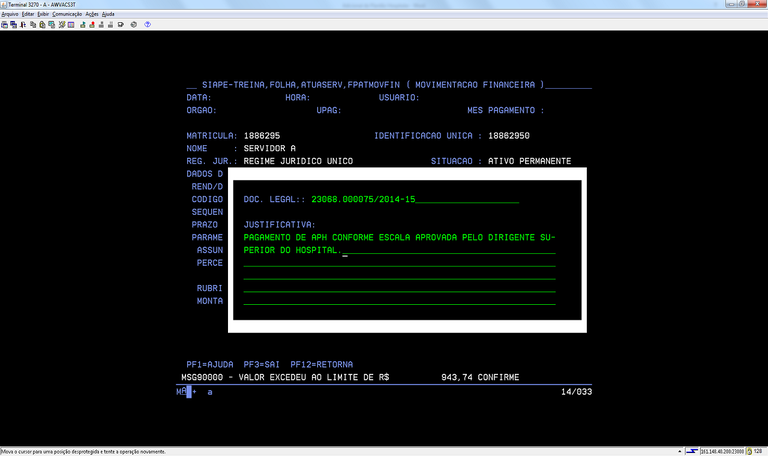Open the Ações menu

(x=92, y=14)
